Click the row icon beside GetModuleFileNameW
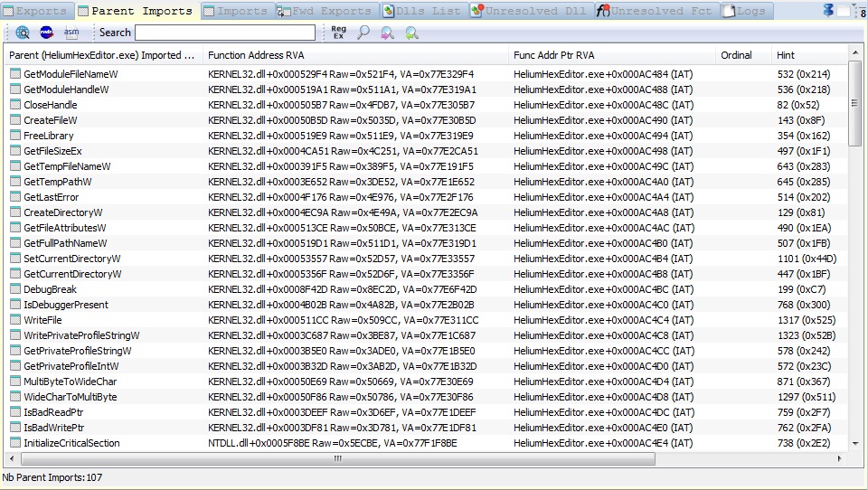 [15, 73]
